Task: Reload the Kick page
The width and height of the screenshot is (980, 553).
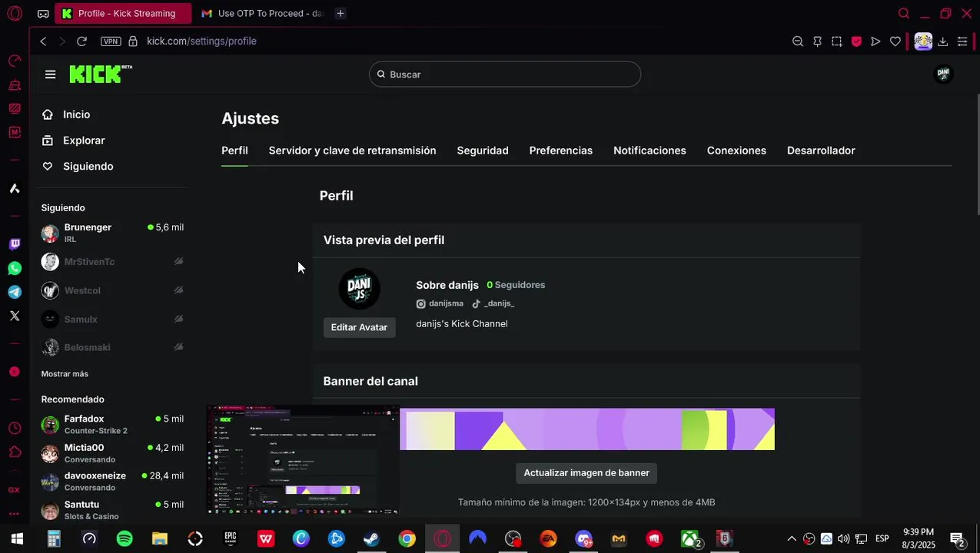Action: click(x=81, y=41)
